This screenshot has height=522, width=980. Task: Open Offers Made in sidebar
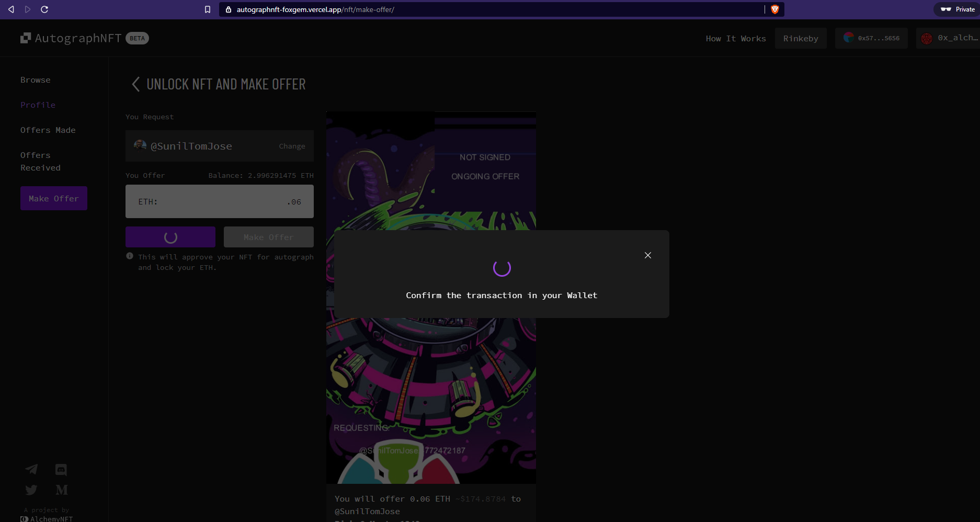click(x=48, y=130)
